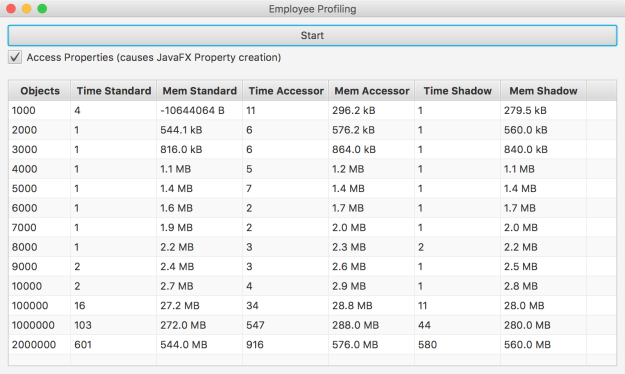This screenshot has height=374, width=625.
Task: Click the 816.0 kB Mem Standard cell
Action: pos(199,150)
